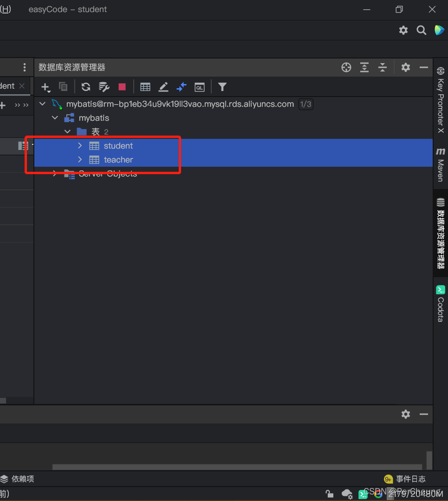
Task: Collapse the mybatis schema node
Action: pos(55,118)
